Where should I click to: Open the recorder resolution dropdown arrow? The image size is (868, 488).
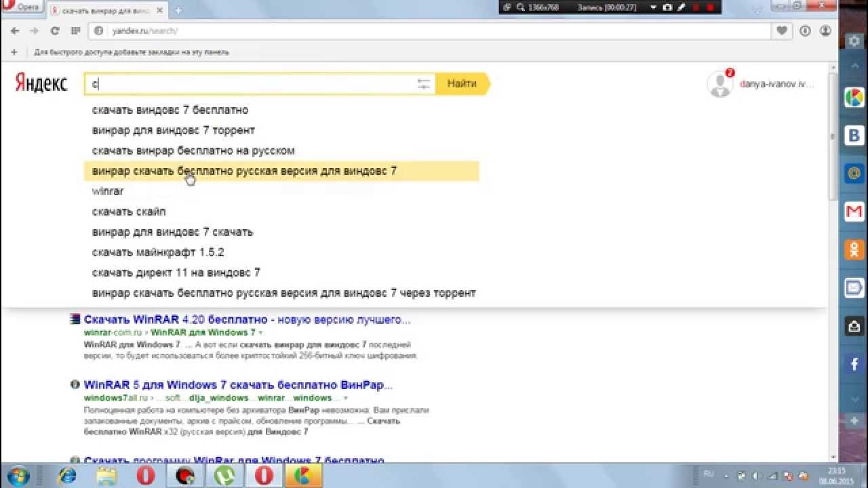point(653,7)
